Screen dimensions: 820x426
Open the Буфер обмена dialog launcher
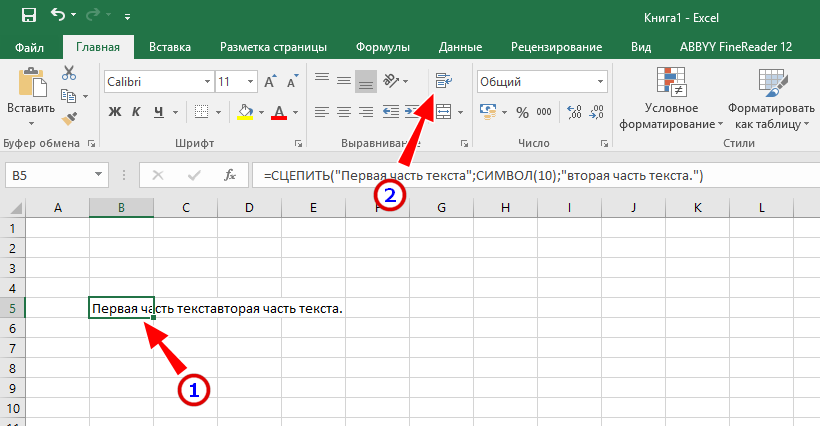pos(92,143)
